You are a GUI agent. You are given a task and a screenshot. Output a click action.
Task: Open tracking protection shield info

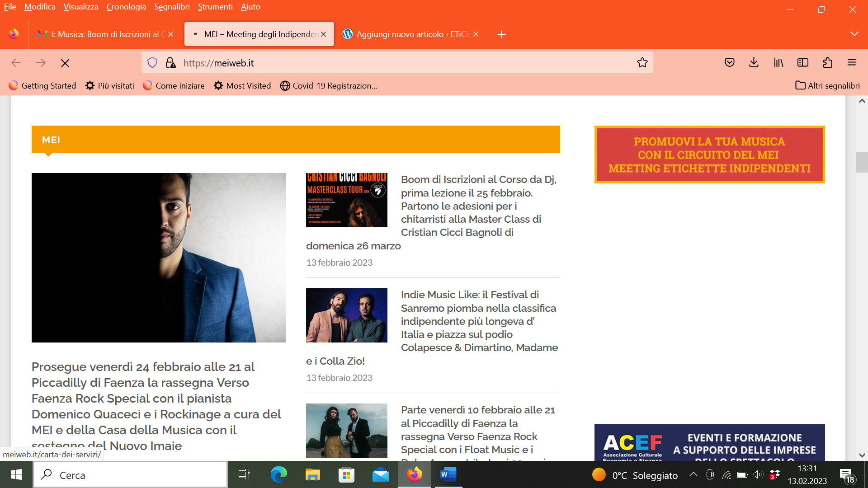152,63
